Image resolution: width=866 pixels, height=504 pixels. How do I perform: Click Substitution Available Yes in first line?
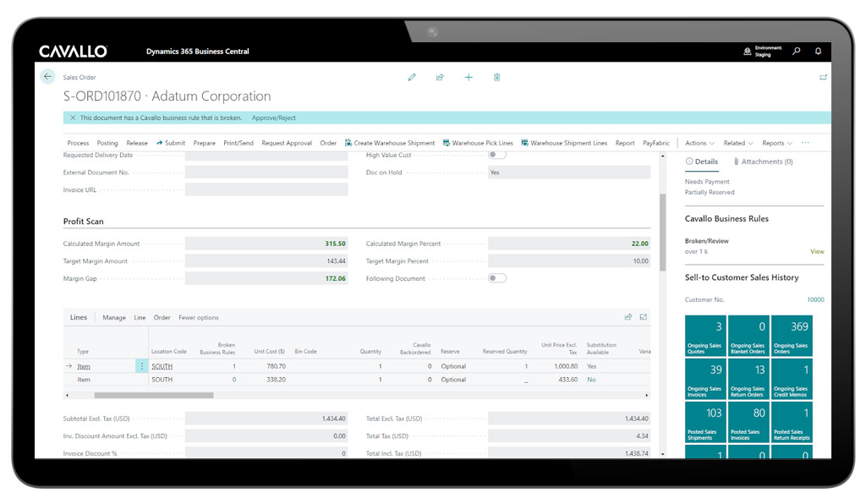pyautogui.click(x=591, y=366)
